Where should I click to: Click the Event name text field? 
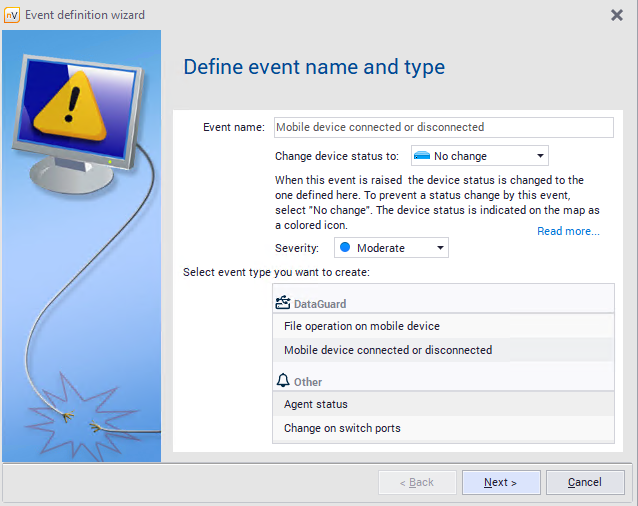pyautogui.click(x=442, y=127)
